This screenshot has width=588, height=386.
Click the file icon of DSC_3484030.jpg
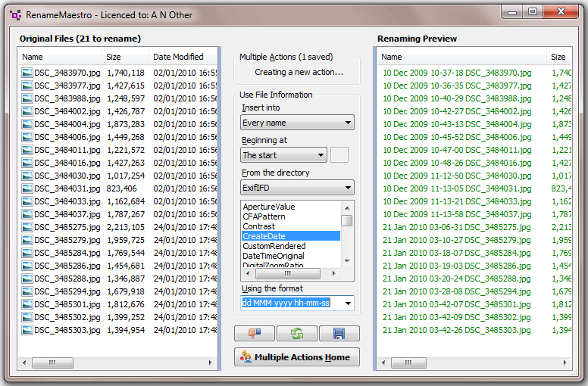(27, 176)
